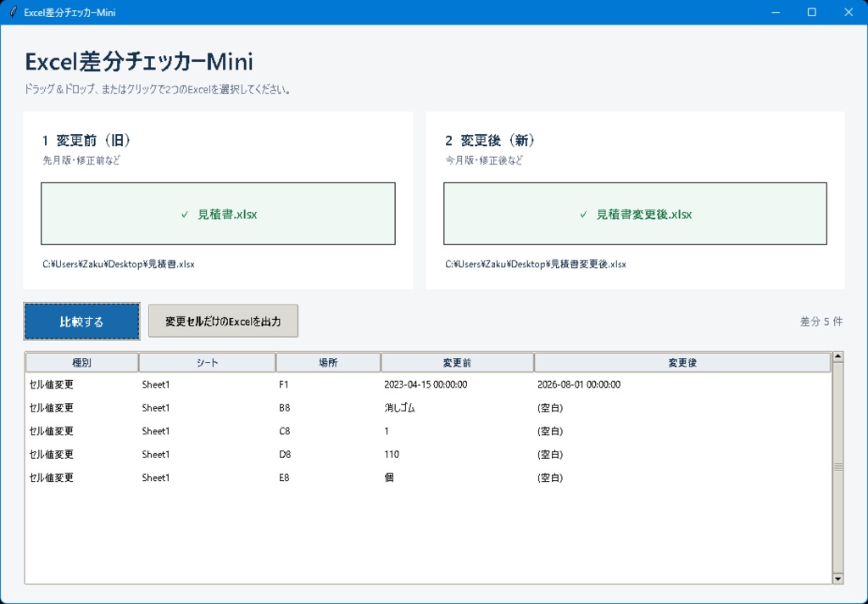Select the 見積書変更後.xlsx drop zone
Viewport: 868px width, 604px height.
635,214
